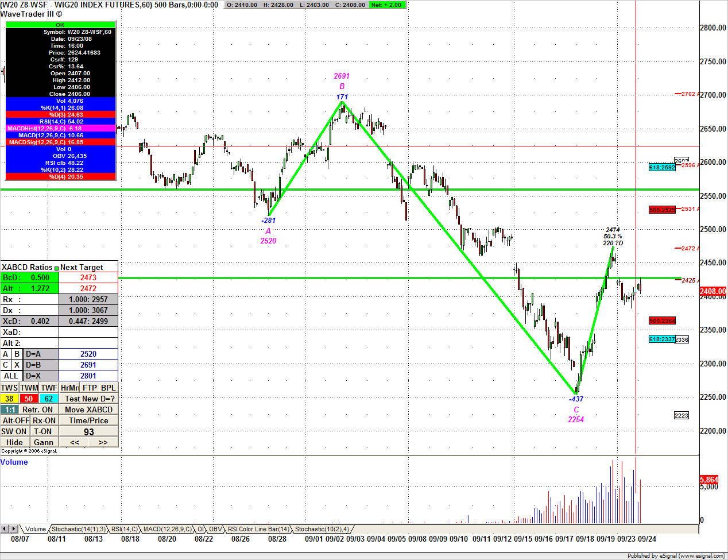
Task: Click the D=X cell
Action: click(x=41, y=376)
